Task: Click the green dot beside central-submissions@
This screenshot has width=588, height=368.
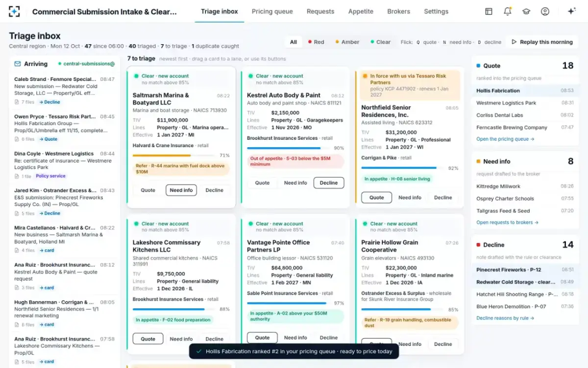Action: coord(59,64)
